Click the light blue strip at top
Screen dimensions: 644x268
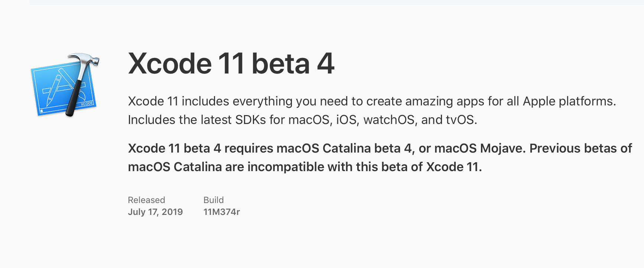(x=336, y=3)
